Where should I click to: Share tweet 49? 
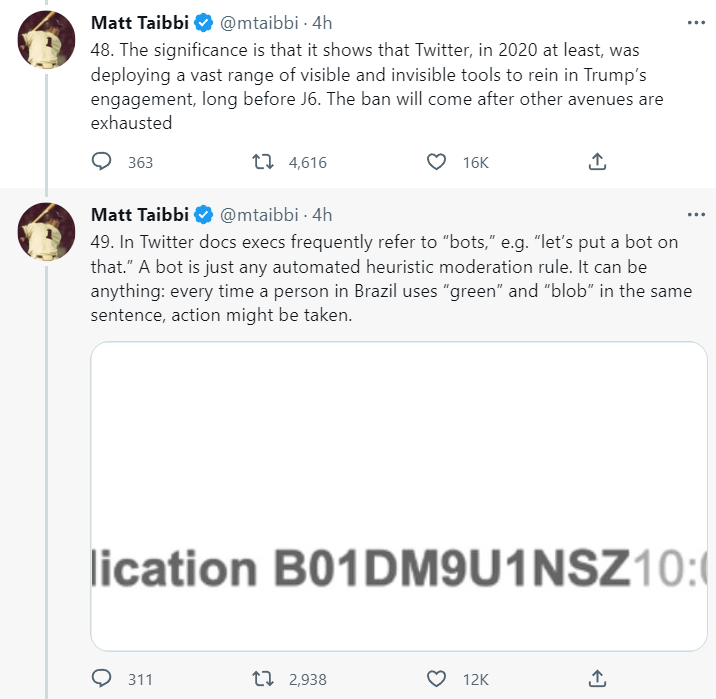pos(596,679)
